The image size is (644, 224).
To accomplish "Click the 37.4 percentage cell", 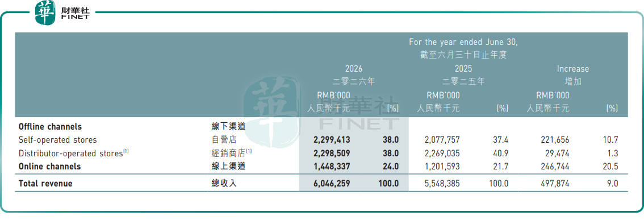I will click(x=501, y=140).
